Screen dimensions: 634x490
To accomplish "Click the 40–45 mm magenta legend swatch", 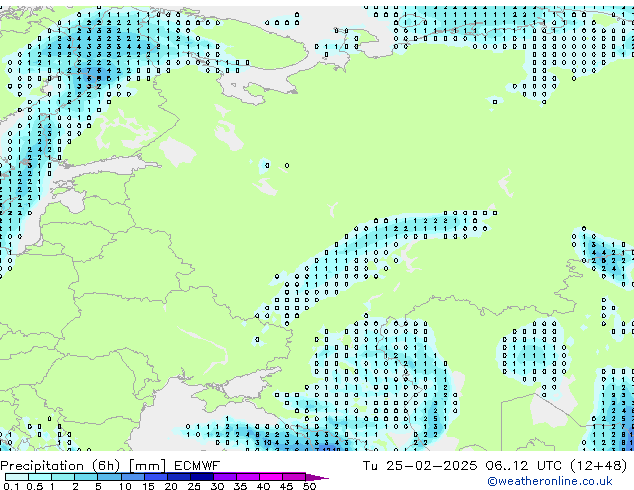I will (271, 477).
